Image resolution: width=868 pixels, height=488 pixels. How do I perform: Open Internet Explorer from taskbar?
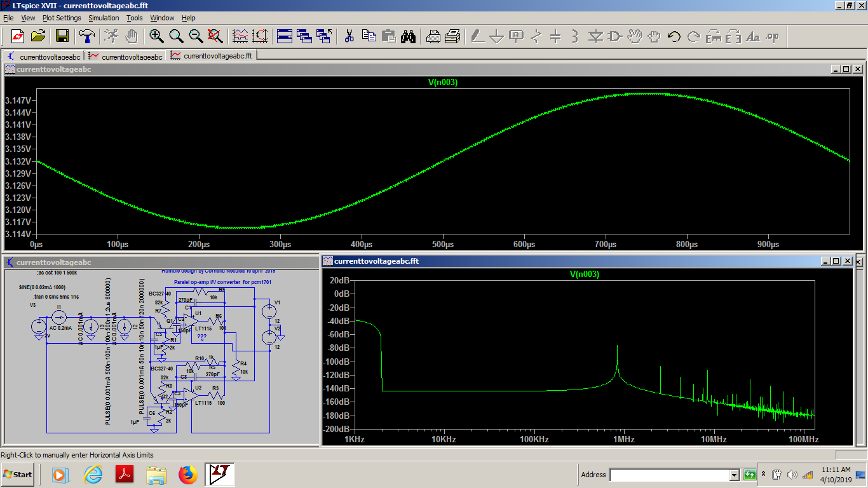[x=93, y=474]
